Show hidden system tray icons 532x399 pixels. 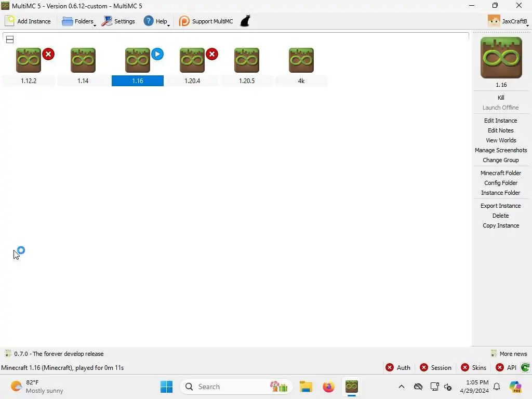point(402,387)
